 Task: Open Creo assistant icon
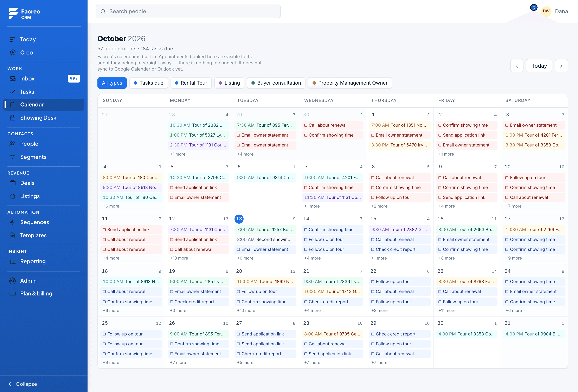click(x=12, y=52)
